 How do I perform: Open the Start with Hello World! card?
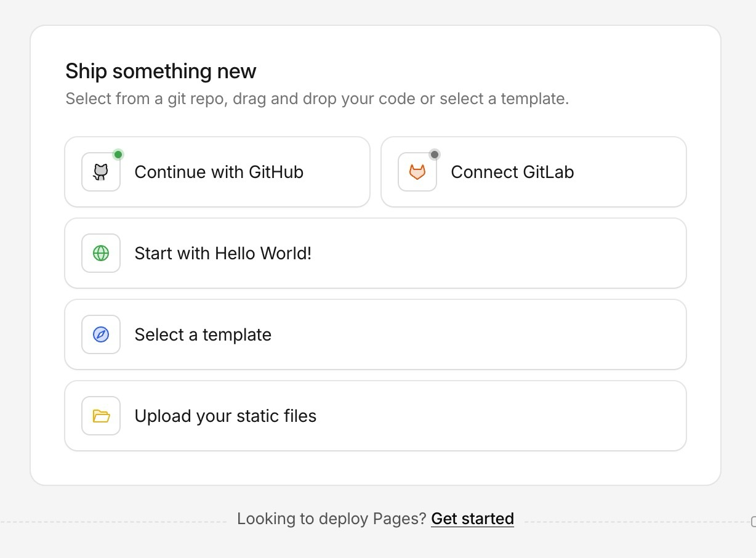tap(376, 253)
